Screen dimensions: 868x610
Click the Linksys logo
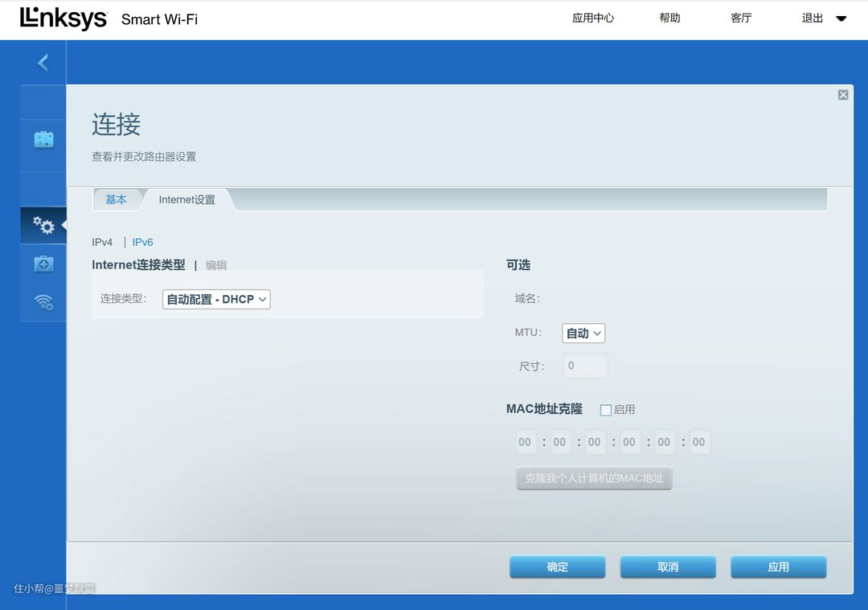click(63, 18)
